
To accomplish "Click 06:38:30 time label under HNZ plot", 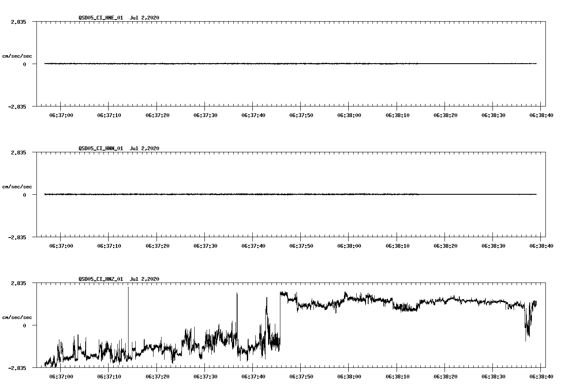I will (493, 376).
